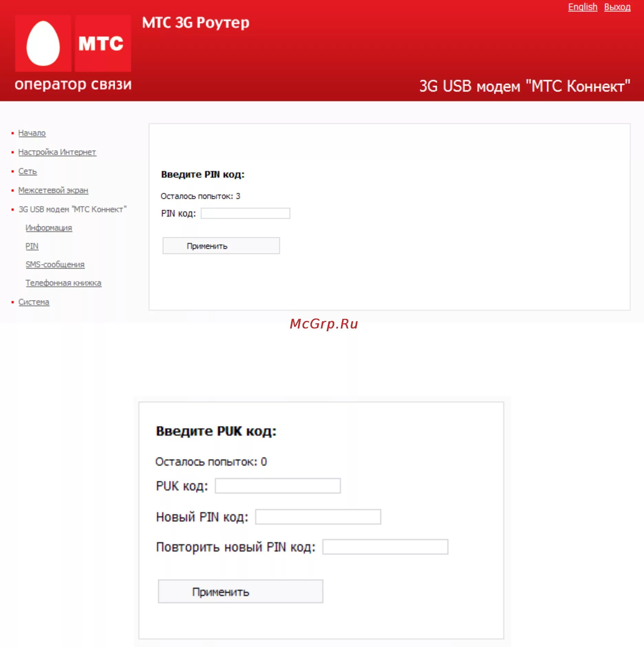The image size is (644, 647).
Task: Focus the PUK код input field
Action: point(278,486)
